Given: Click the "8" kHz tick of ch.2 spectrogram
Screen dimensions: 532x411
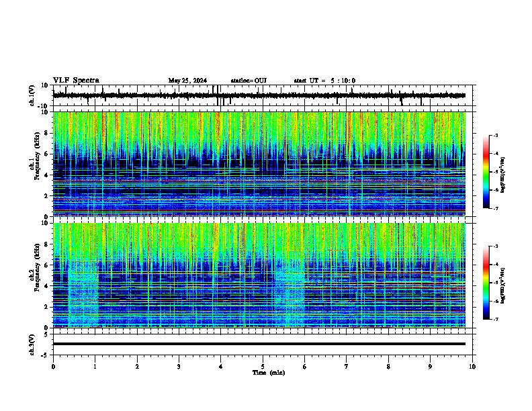Looking at the screenshot, I should 46,244.
